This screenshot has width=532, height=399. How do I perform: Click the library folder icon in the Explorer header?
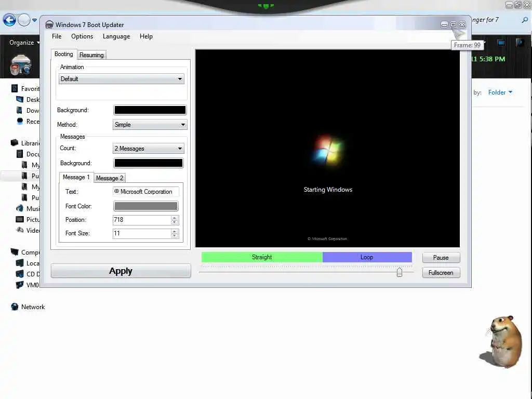tap(21, 65)
